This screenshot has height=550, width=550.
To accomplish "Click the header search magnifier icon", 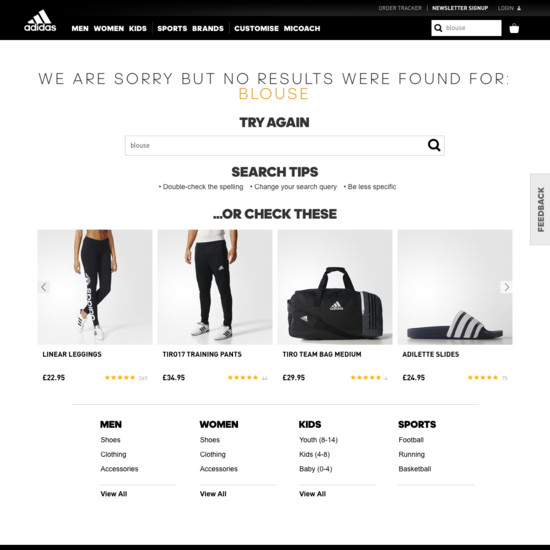I will pyautogui.click(x=438, y=28).
